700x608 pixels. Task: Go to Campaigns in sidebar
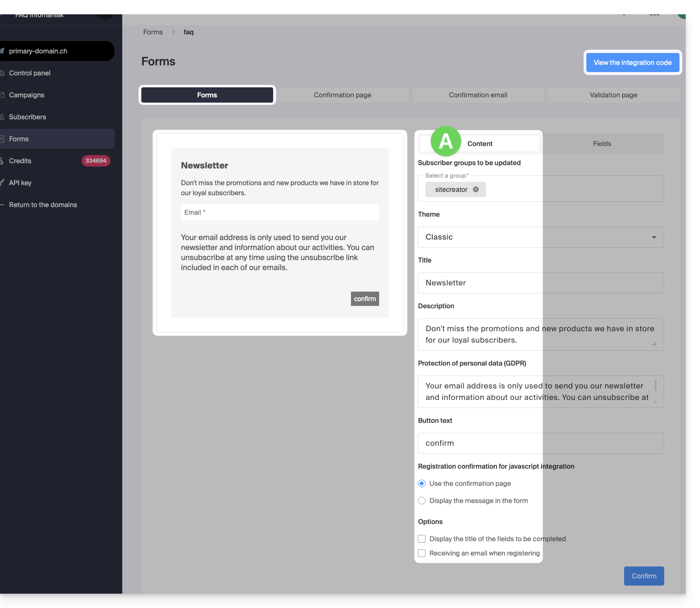pyautogui.click(x=27, y=95)
